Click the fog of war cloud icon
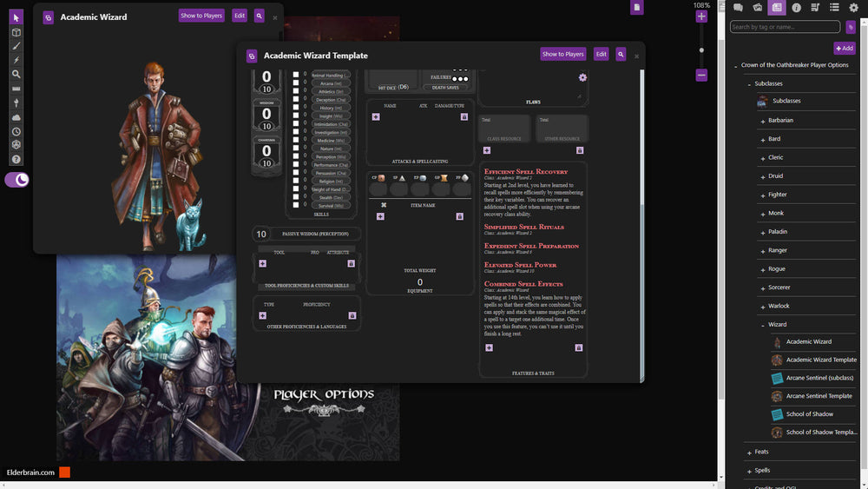Screen dimensions: 868x489 [x=16, y=117]
